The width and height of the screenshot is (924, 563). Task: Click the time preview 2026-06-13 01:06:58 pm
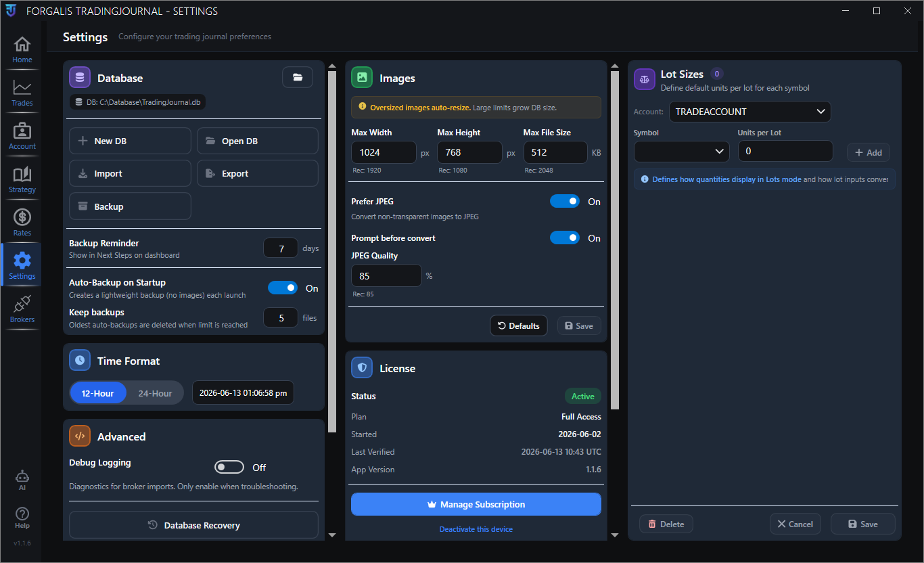pos(243,393)
